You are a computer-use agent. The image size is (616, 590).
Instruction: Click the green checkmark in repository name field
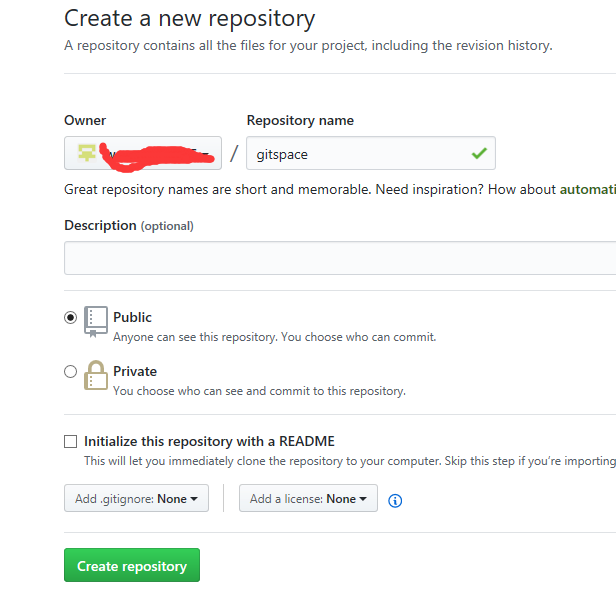pyautogui.click(x=479, y=153)
